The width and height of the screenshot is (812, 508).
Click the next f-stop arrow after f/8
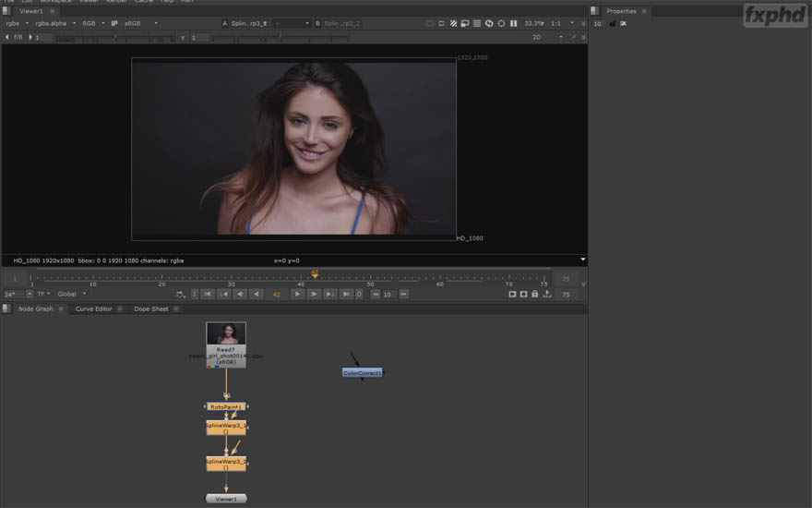(x=30, y=37)
